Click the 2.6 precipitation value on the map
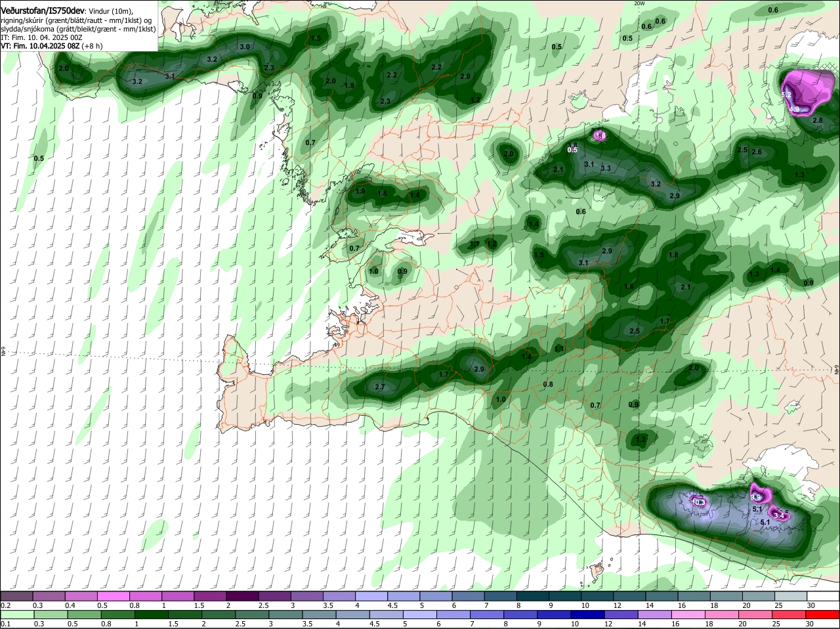The width and height of the screenshot is (840, 629). coord(757,152)
